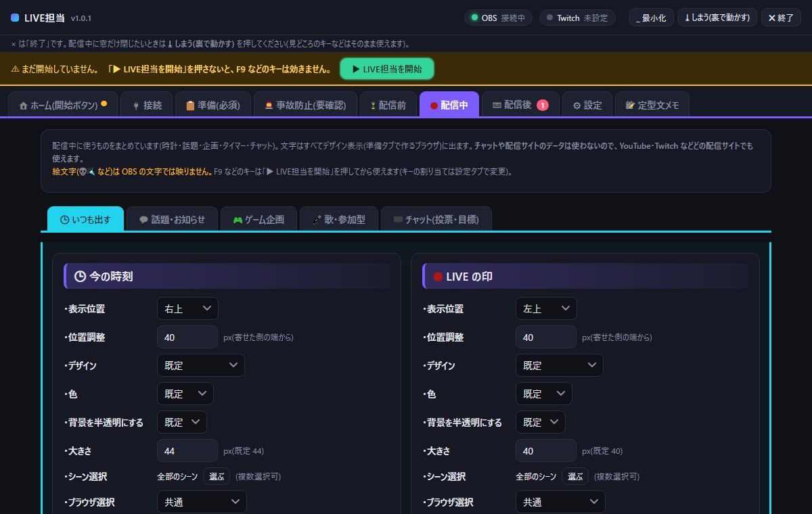
Task: Click LIVEの印 位置調整 input field
Action: click(546, 337)
